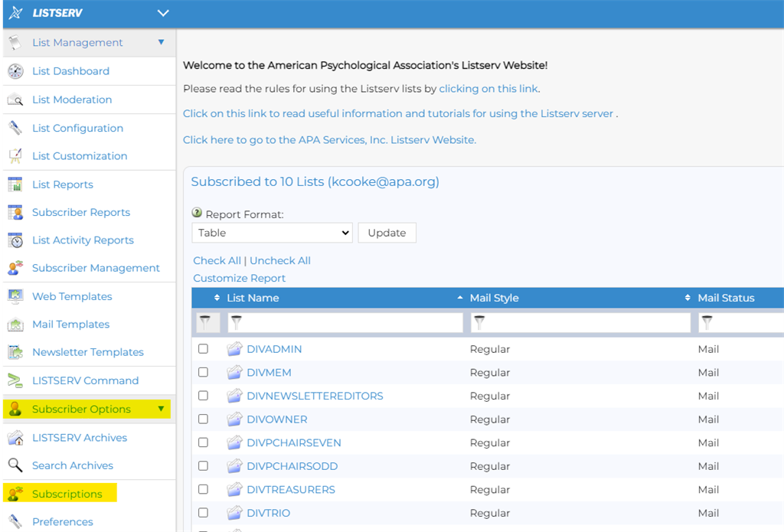Viewport: 784px width, 532px height.
Task: Check the DIVPCHAIRSEVEN row checkbox
Action: pyautogui.click(x=203, y=442)
